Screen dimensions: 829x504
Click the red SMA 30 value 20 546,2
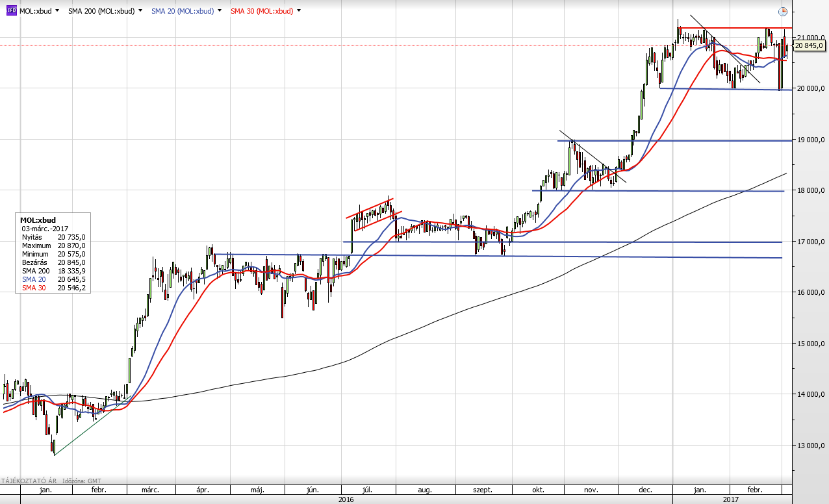pos(71,288)
